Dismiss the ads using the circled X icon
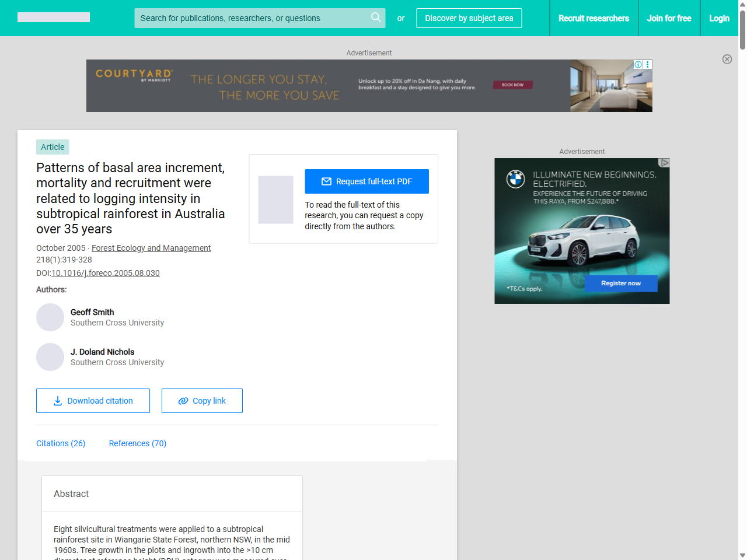This screenshot has height=560, width=747. click(727, 60)
